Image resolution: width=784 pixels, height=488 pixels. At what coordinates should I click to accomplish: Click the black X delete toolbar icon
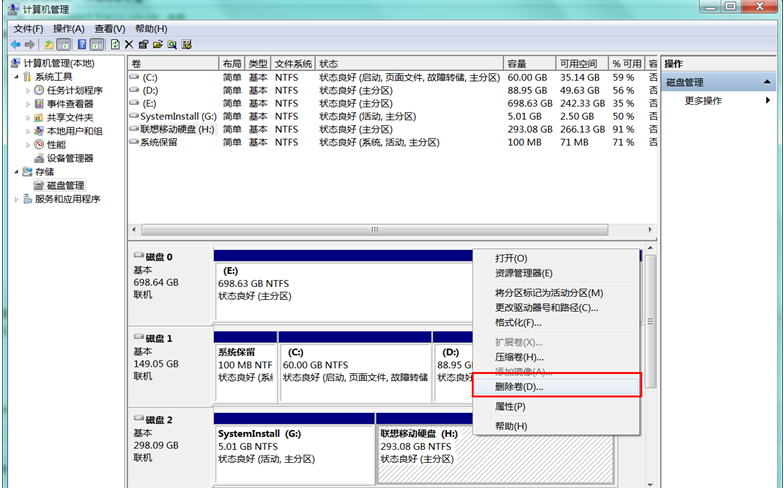pyautogui.click(x=129, y=45)
